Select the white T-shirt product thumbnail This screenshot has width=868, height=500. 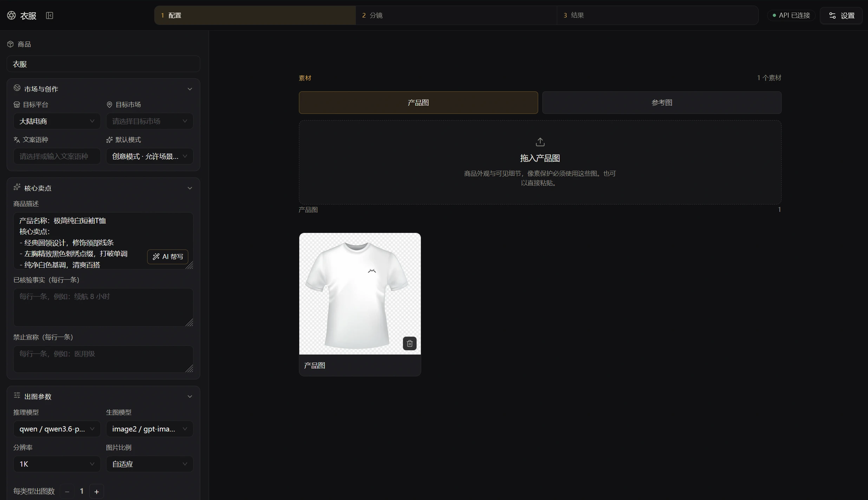(360, 294)
